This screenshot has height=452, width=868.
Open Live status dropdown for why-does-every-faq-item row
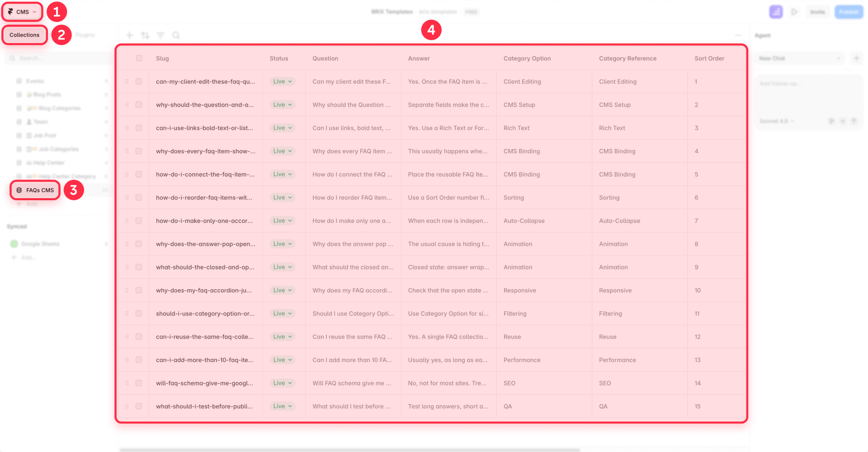283,151
